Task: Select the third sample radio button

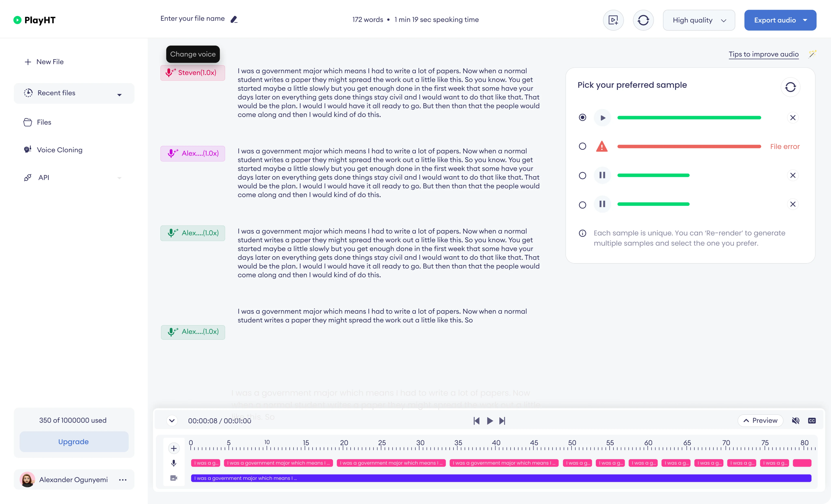Action: click(582, 176)
